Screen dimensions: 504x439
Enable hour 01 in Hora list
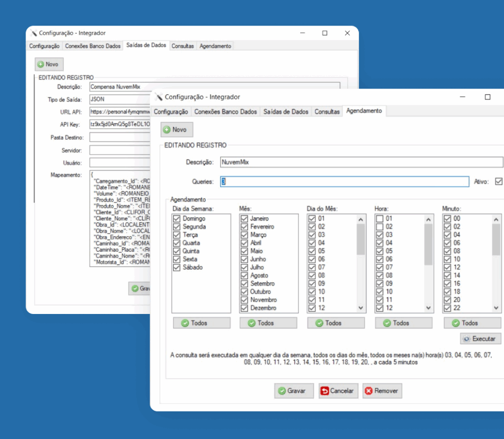379,219
